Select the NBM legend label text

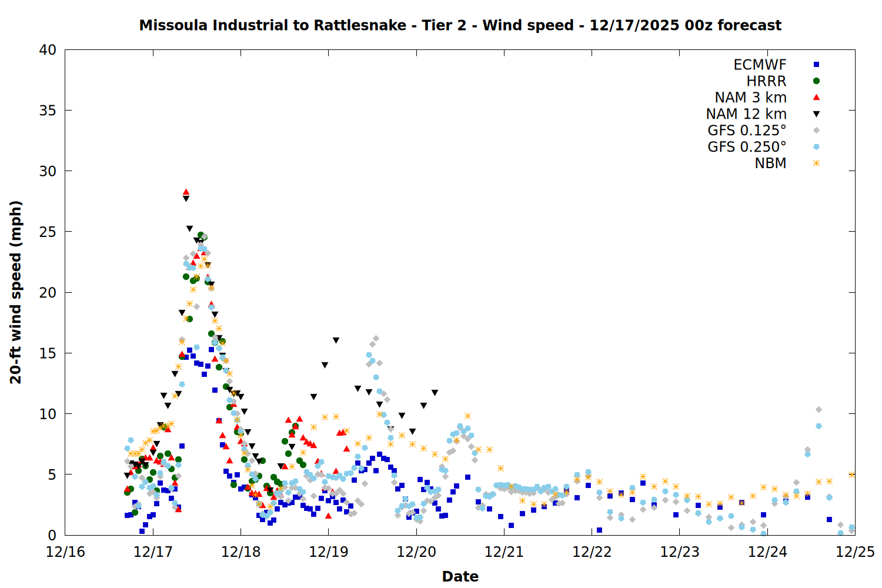coord(770,163)
